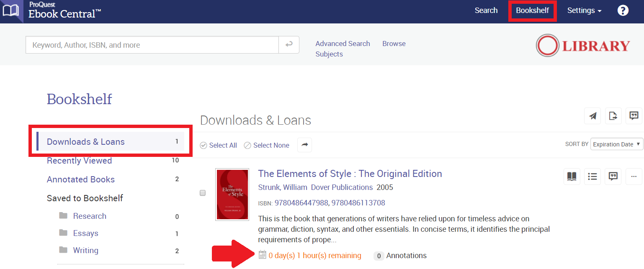Click the Bookshelf page heading
The width and height of the screenshot is (644, 269).
pos(80,99)
